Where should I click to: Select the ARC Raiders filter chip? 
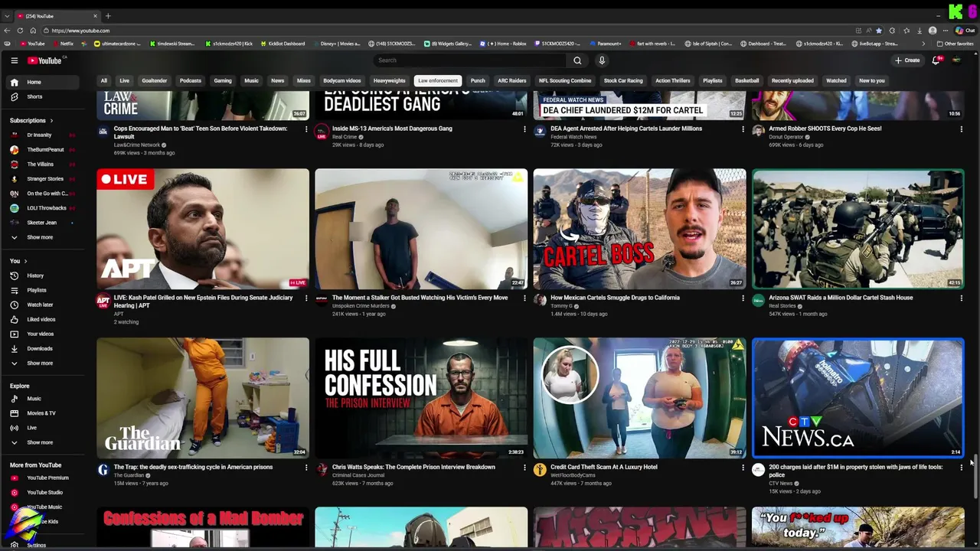click(512, 80)
